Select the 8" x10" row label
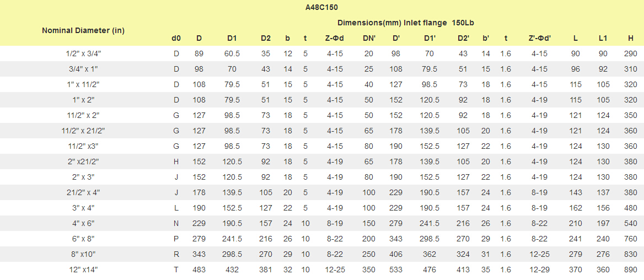644x280 pixels. click(x=83, y=254)
